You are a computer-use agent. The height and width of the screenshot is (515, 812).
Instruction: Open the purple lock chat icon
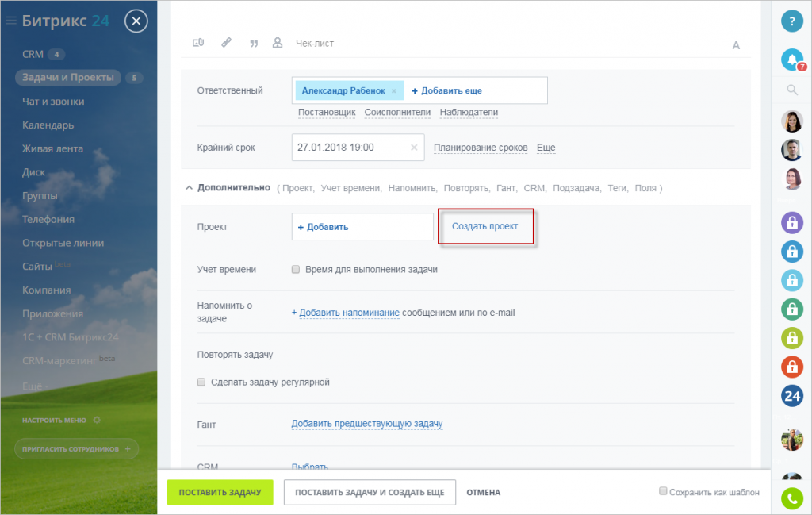(792, 223)
